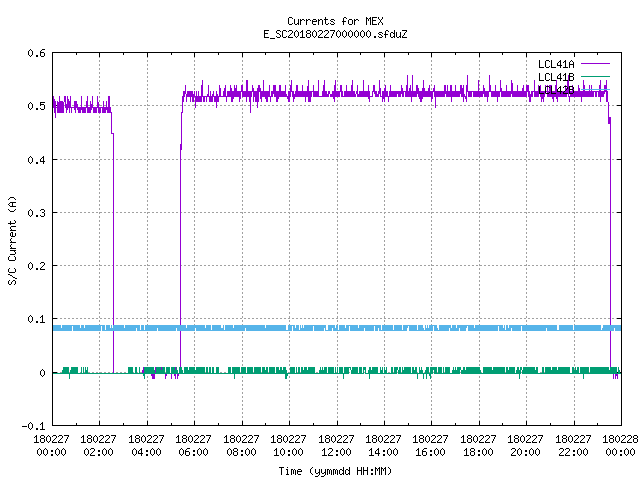Image resolution: width=640 pixels, height=480 pixels.
Task: Click the y-axis tick value 0.4
Action: tap(36, 160)
